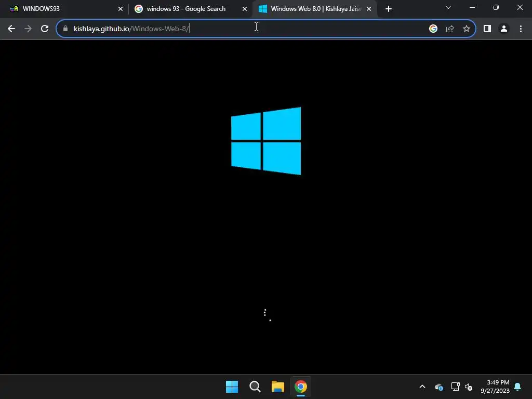Click the blue Windows logo on the page

tap(266, 141)
